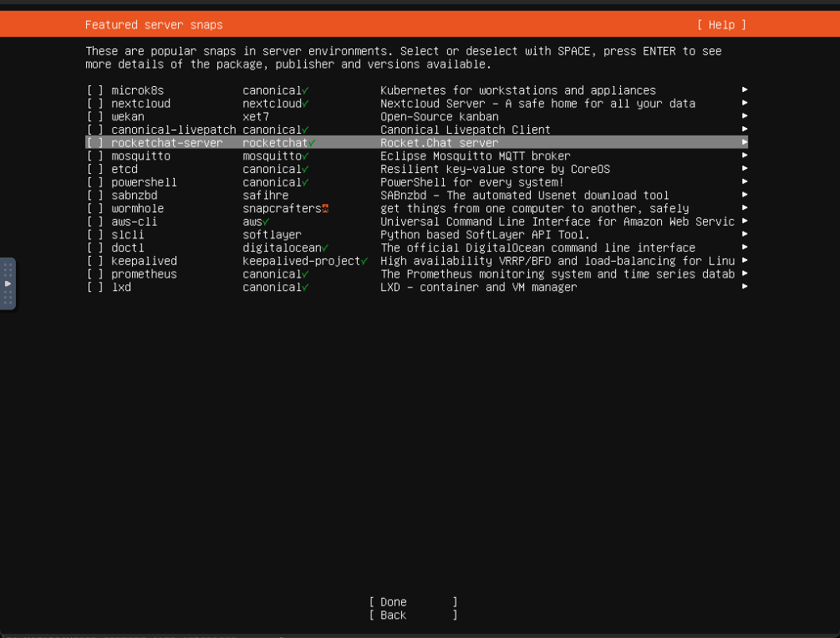Click the xet7 publisher text

tap(256, 117)
